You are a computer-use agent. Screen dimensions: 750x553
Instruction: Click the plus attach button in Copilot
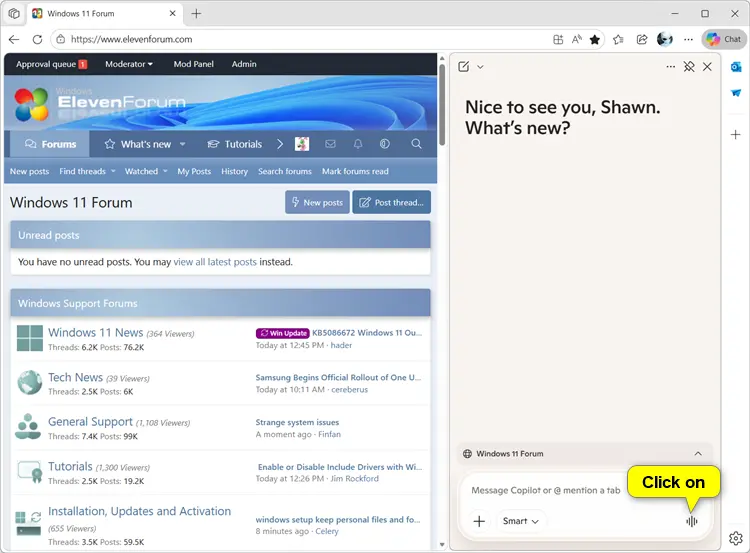point(479,521)
